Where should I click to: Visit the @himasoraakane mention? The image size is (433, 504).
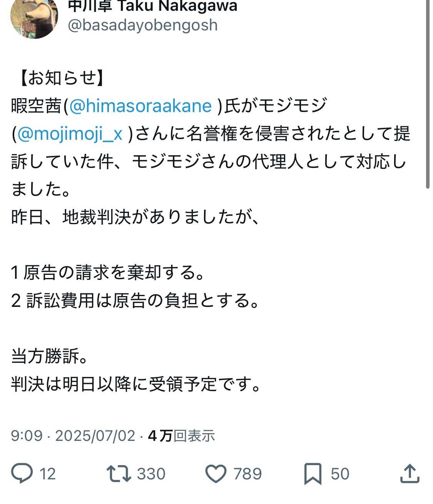click(x=140, y=106)
